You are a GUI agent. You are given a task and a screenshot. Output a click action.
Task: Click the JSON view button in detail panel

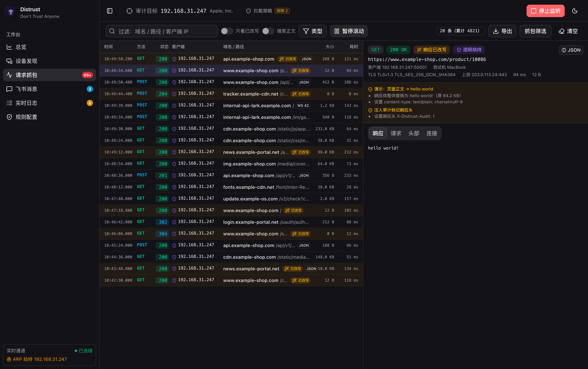pyautogui.click(x=571, y=50)
